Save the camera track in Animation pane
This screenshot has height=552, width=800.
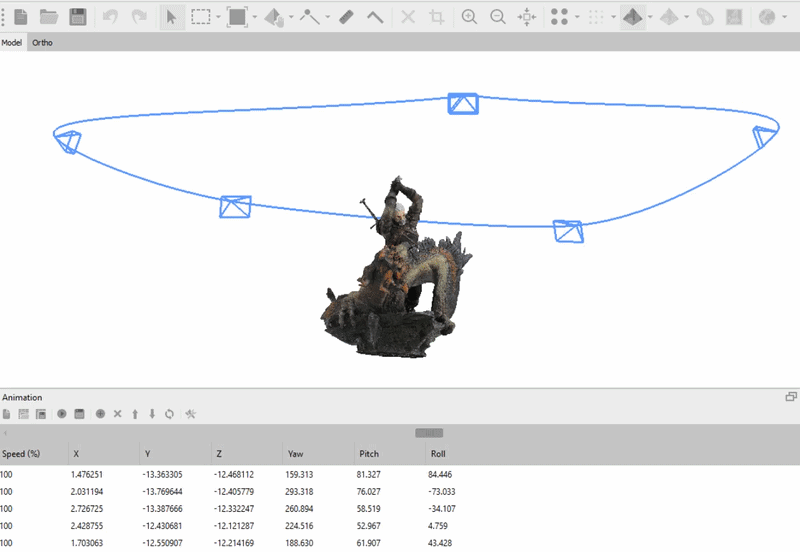(41, 414)
